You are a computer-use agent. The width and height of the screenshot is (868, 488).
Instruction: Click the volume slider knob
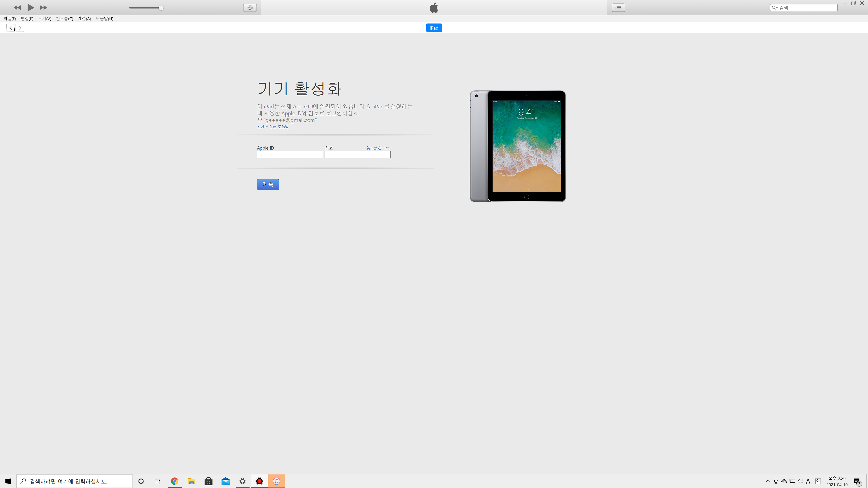(161, 8)
